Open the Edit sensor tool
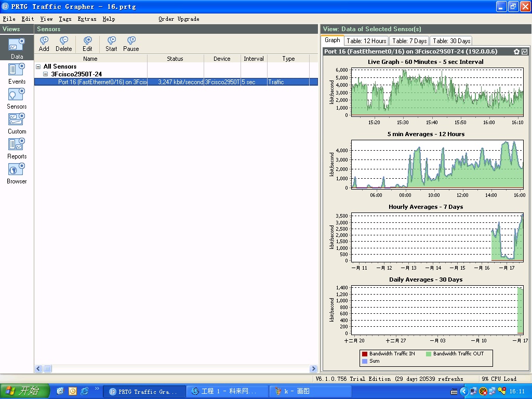This screenshot has width=532, height=399. click(87, 44)
